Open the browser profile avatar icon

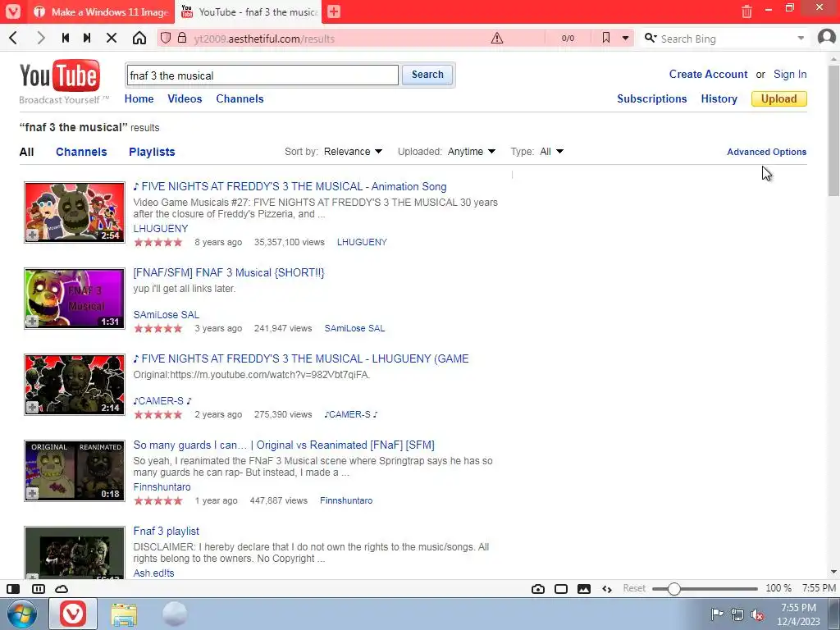click(x=827, y=38)
